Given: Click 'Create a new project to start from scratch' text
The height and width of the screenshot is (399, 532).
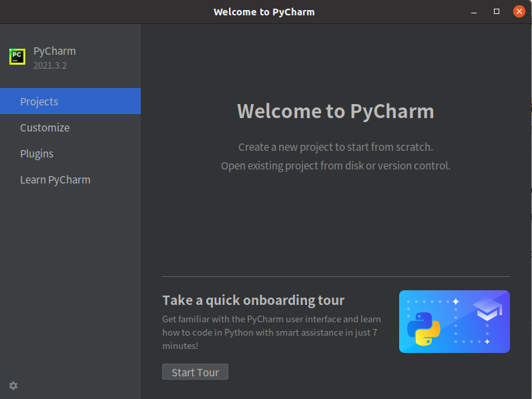Looking at the screenshot, I should click(336, 147).
